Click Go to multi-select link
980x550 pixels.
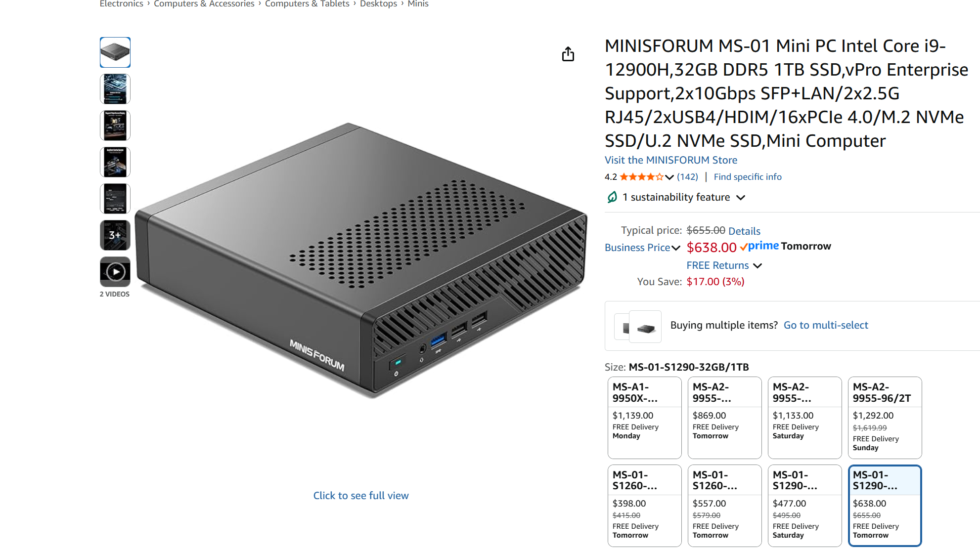[x=826, y=325]
